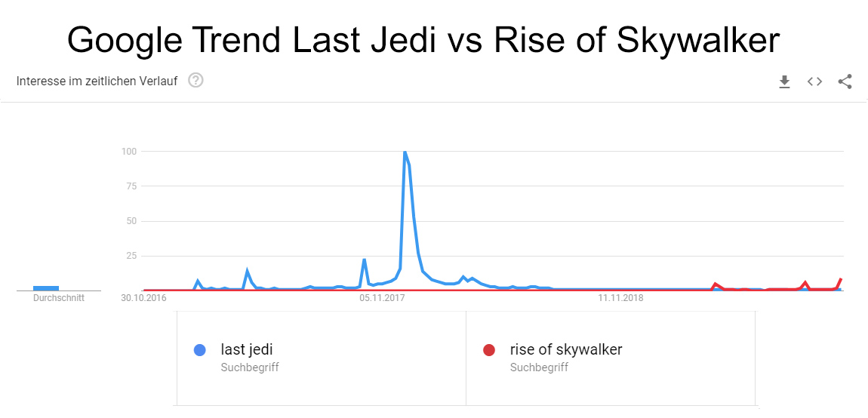868x418 pixels.
Task: Click the "Durchschnitt" label below the bar
Action: coord(59,298)
